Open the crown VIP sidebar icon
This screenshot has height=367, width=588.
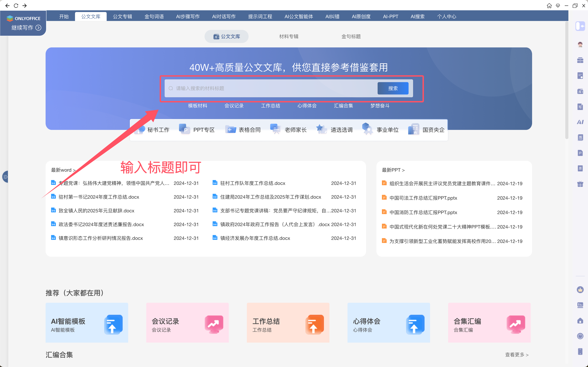coord(580,290)
